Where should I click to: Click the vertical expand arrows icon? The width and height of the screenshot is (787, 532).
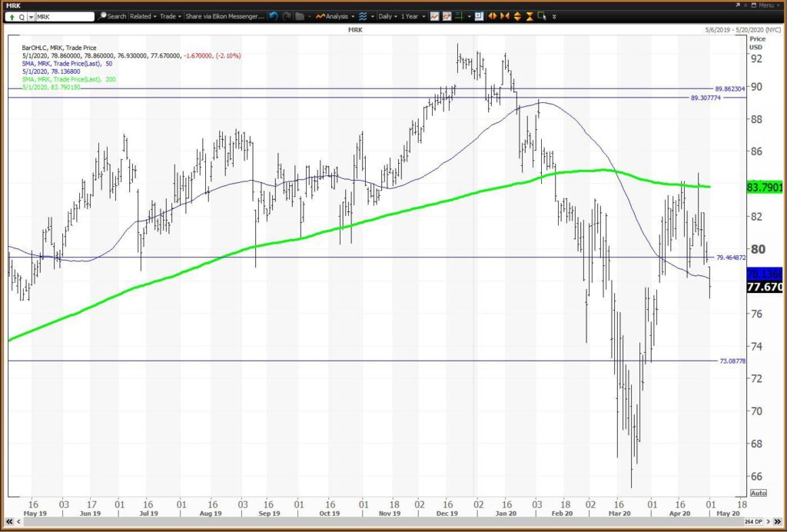(x=517, y=17)
